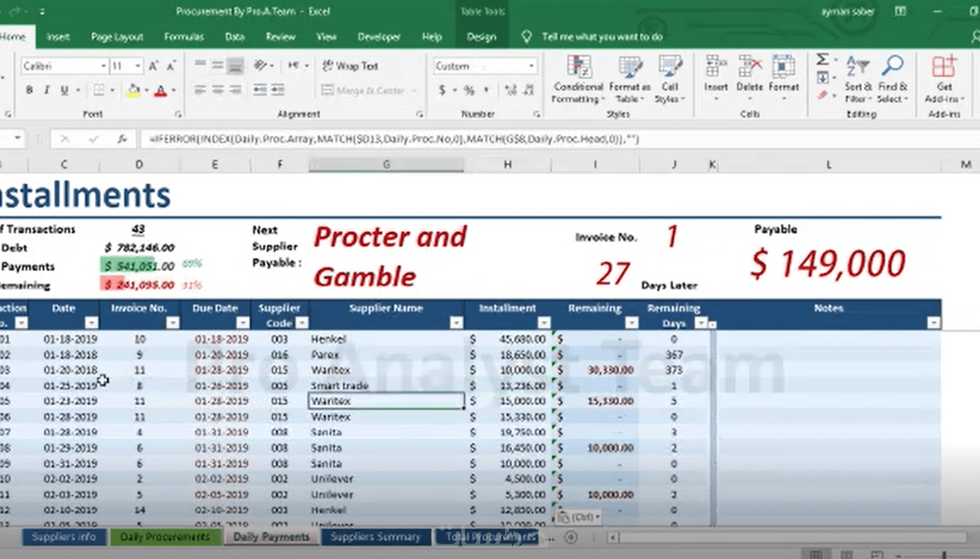
Task: Switch to the Suppliers Summary sheet tab
Action: (x=375, y=537)
